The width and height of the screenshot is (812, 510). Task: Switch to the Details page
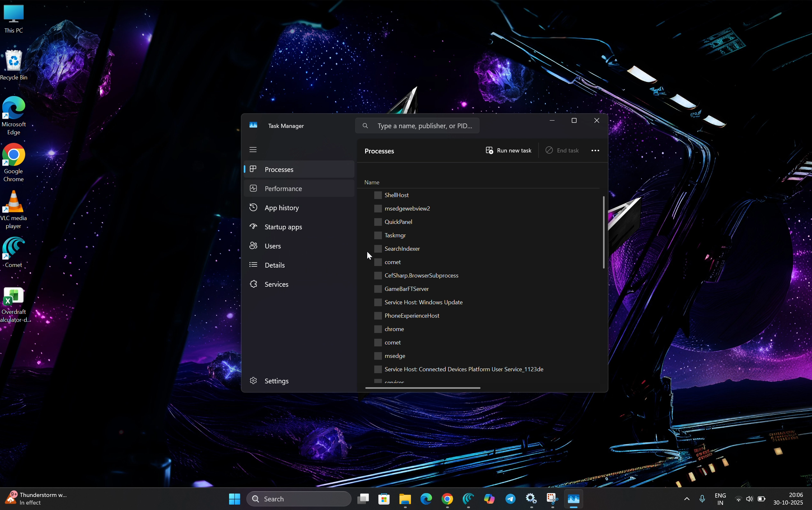[274, 265]
